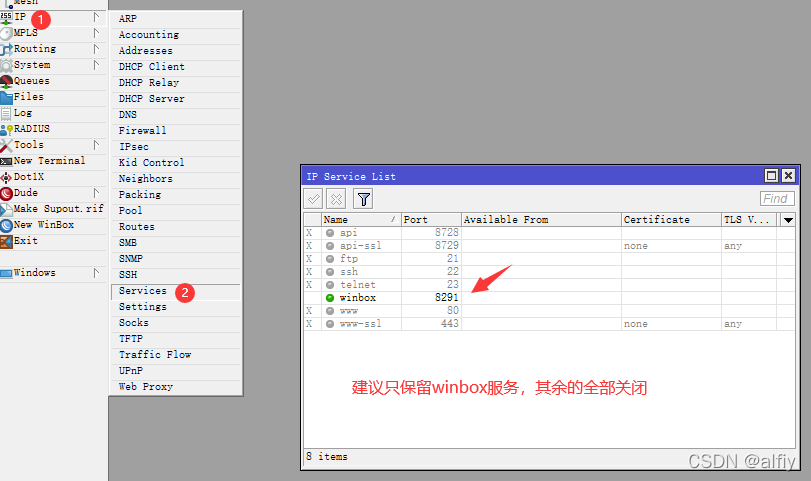Open Routes in the IP submenu
This screenshot has width=811, height=481.
tap(176, 227)
